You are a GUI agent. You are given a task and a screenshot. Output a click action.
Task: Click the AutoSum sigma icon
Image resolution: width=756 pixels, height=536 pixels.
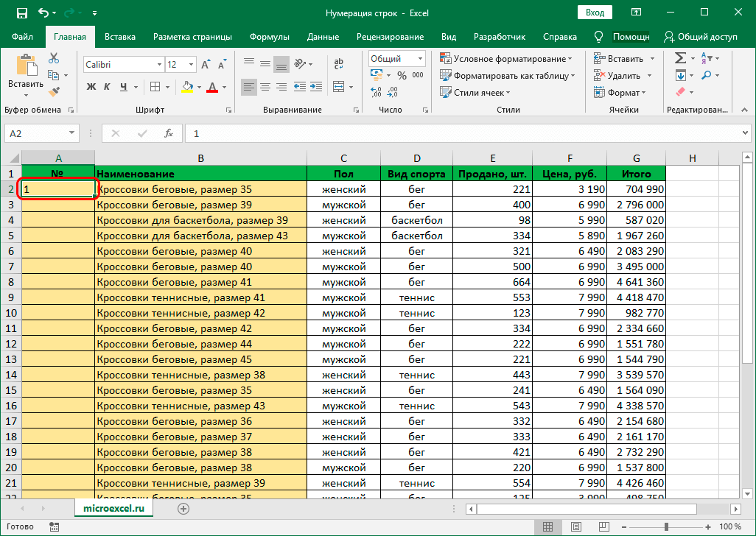click(x=680, y=59)
